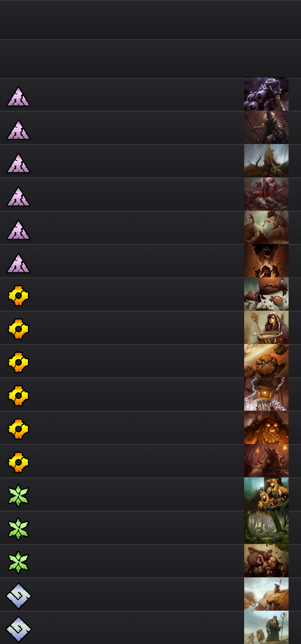This screenshot has height=644, width=301.
Task: Click the orange spiked boulders thumbnail
Action: [266, 361]
